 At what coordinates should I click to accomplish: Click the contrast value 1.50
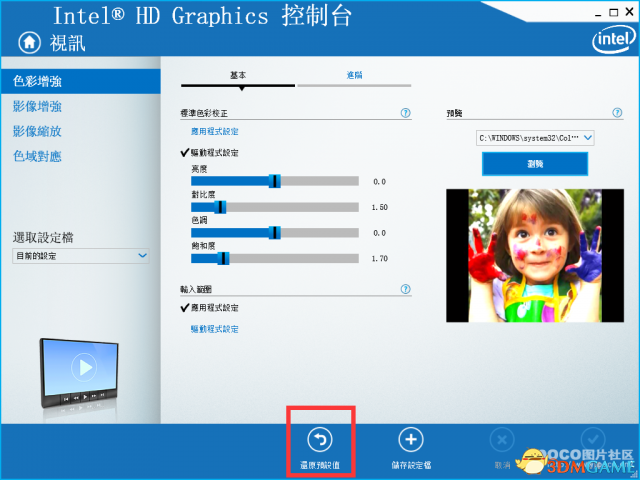(380, 207)
